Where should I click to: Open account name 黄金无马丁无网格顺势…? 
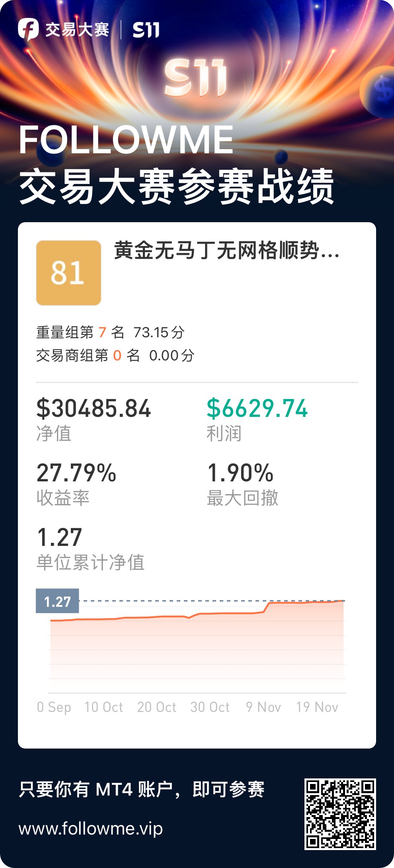[x=227, y=250]
